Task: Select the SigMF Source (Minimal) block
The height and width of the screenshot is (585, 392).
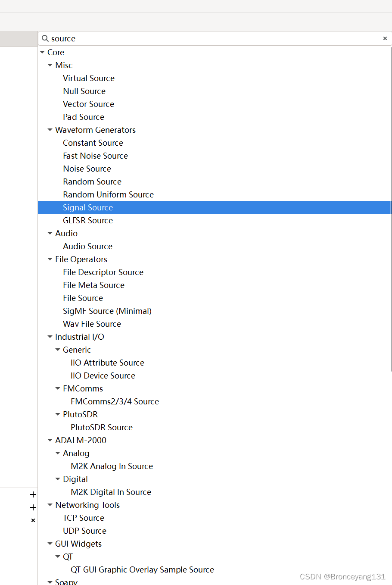Action: 107,311
